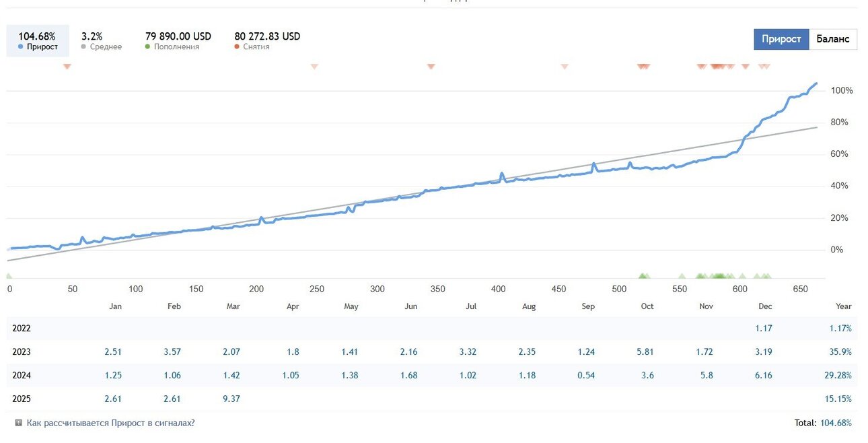
Task: Click the green dot next to Пополнения
Action: [x=147, y=47]
